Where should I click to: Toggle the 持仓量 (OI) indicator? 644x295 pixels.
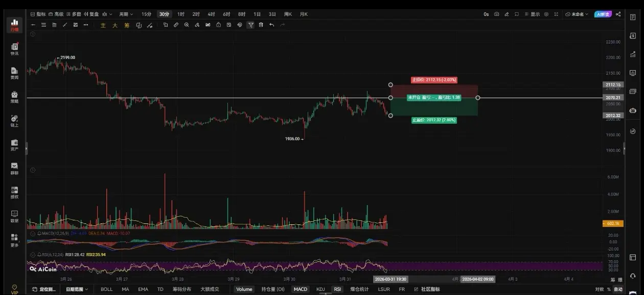[273, 289]
